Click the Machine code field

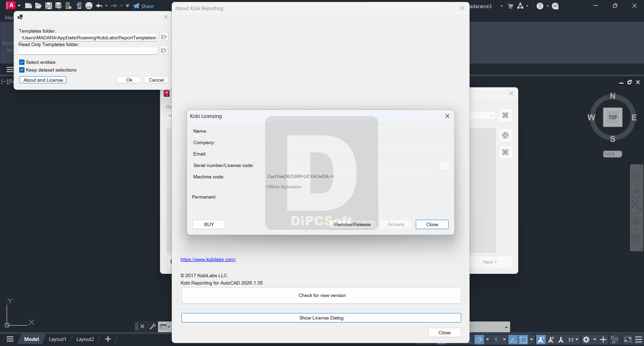click(x=357, y=176)
